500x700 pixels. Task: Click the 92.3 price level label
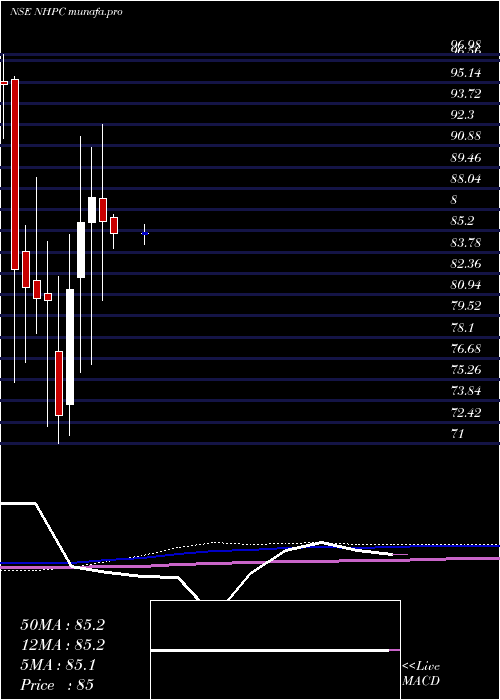[462, 115]
